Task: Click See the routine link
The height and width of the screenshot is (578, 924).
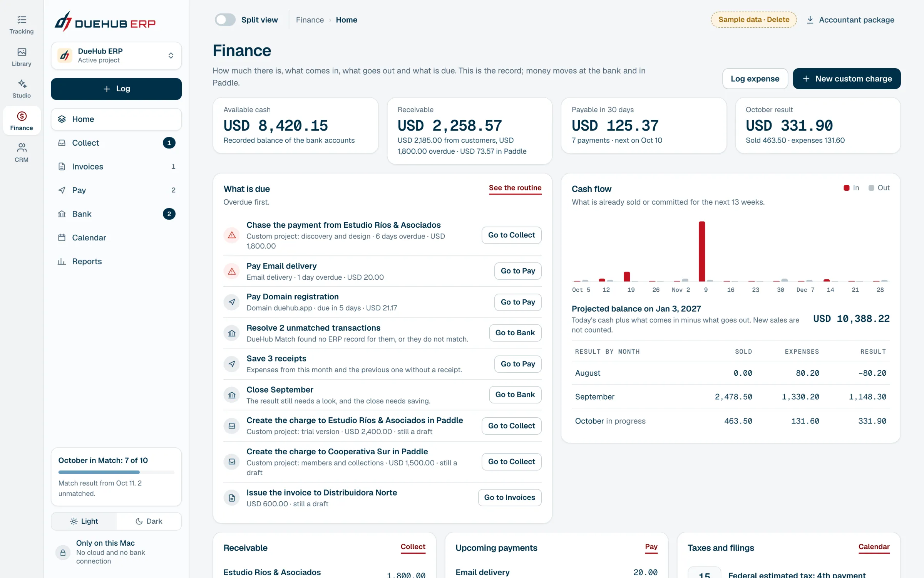Action: 515,188
